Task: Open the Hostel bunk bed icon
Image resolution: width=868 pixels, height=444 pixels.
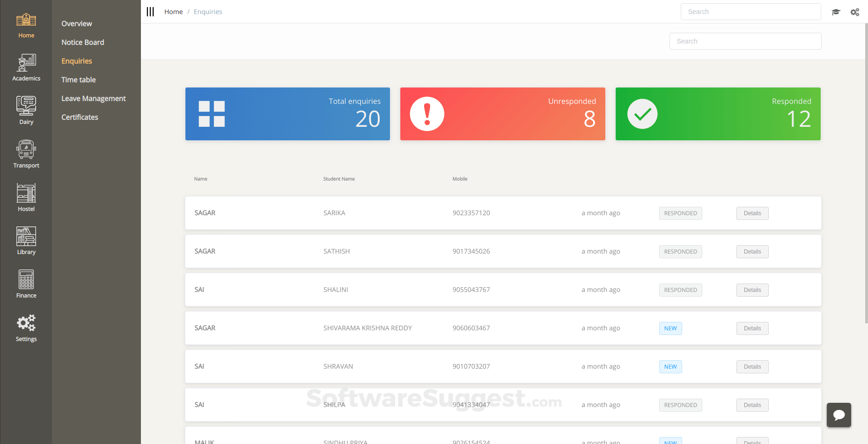Action: pos(26,193)
